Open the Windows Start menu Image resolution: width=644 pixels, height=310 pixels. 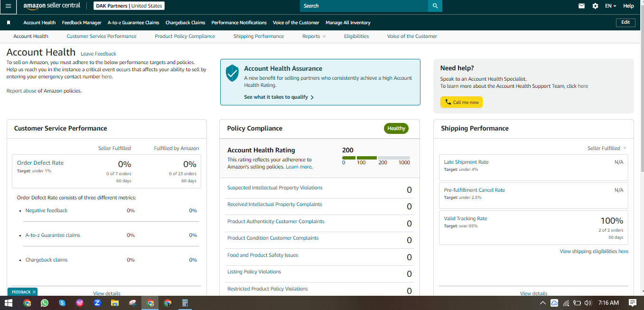[8, 303]
